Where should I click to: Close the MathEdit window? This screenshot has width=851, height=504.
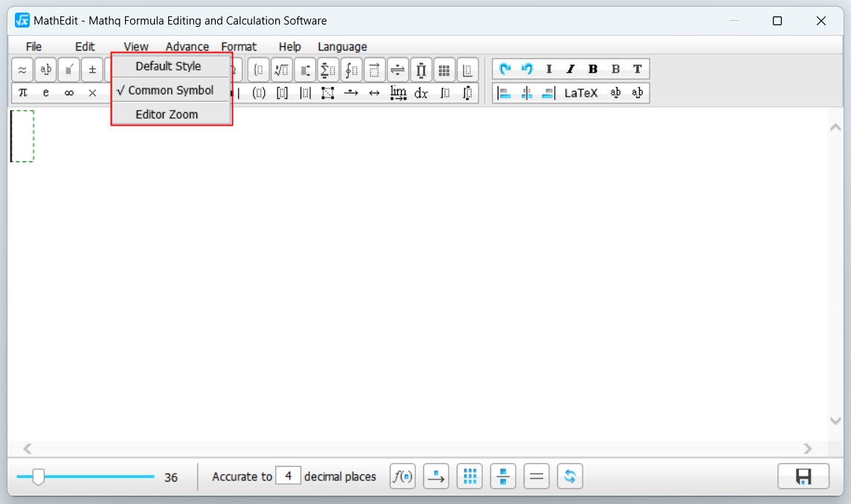[821, 21]
